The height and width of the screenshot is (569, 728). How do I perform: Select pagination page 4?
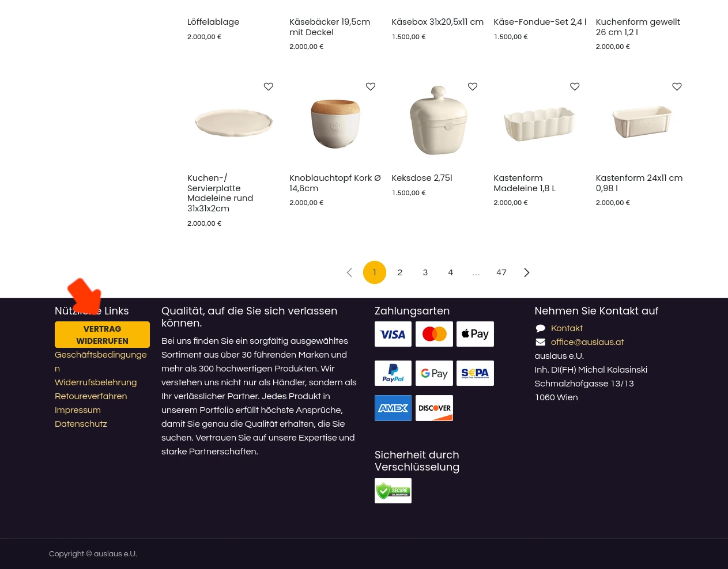451,272
